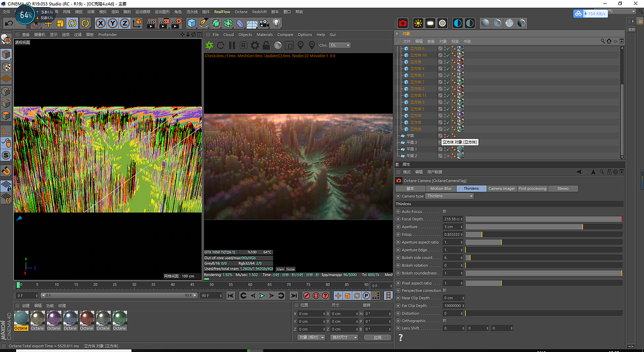Switch to the Motion Blur tab
The width and height of the screenshot is (644, 352).
[x=440, y=188]
